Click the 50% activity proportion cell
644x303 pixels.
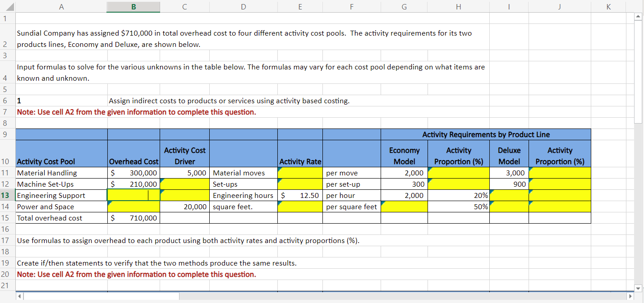tap(458, 207)
